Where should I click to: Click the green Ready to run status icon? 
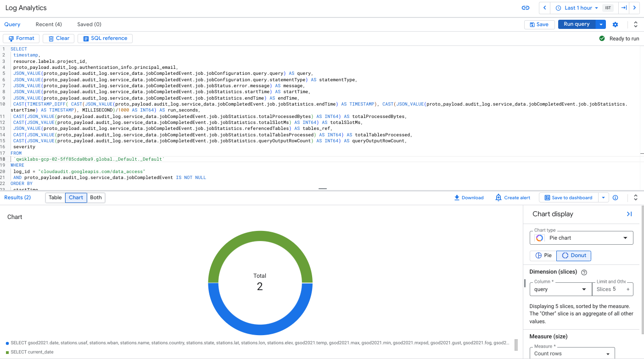point(602,39)
